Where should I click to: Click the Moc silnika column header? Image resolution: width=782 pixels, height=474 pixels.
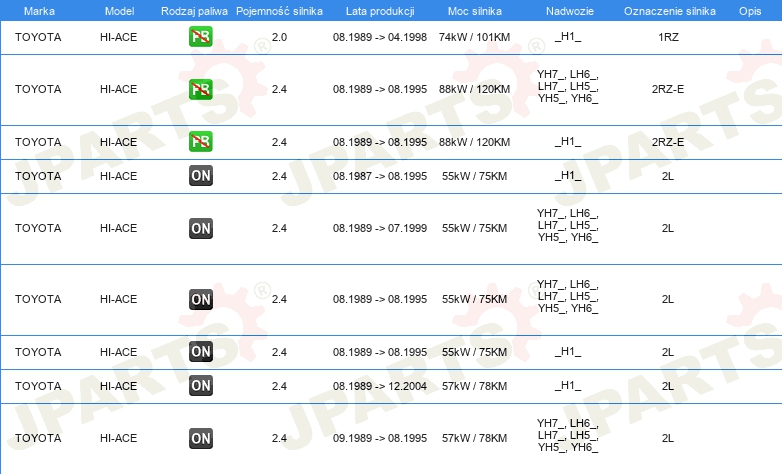[x=474, y=11]
